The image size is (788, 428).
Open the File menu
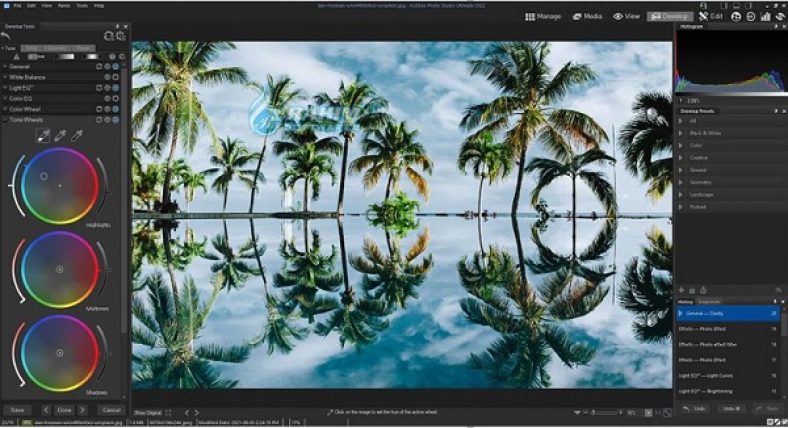click(x=18, y=6)
